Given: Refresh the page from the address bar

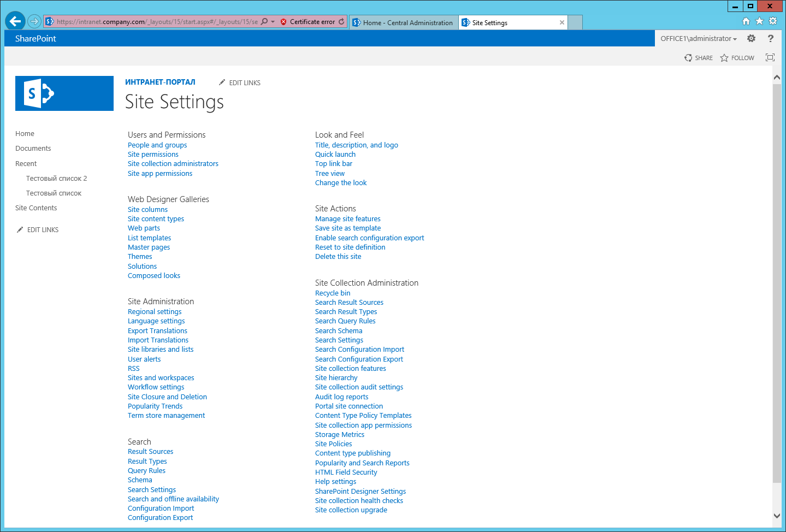Looking at the screenshot, I should [341, 22].
